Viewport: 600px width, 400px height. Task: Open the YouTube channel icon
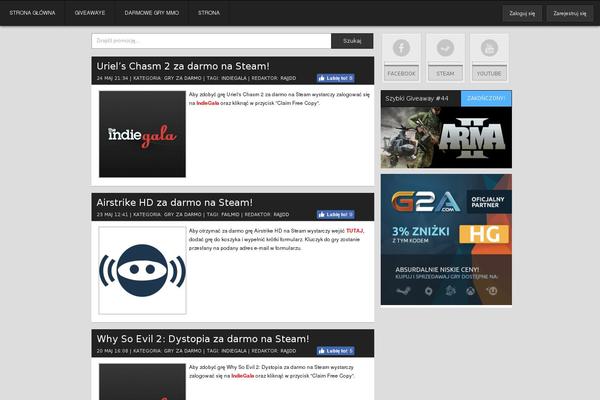pos(489,48)
